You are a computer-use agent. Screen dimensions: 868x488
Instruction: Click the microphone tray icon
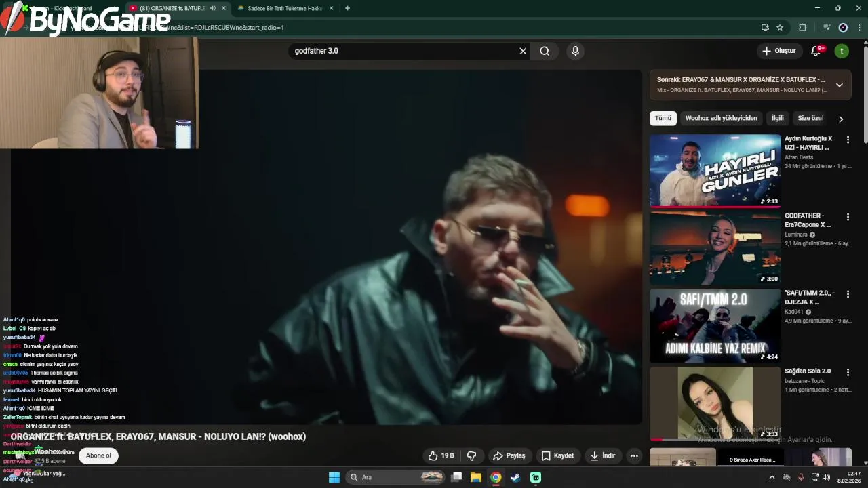pos(801,477)
